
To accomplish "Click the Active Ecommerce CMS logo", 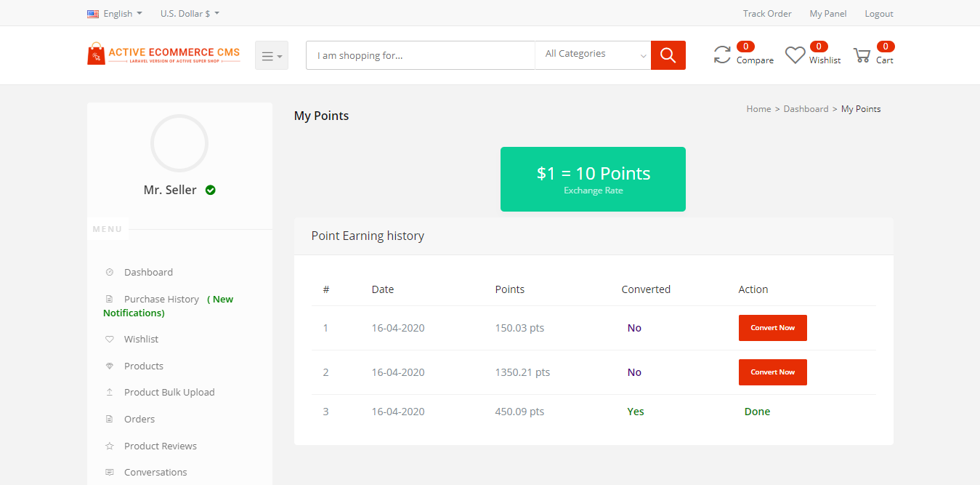I will tap(163, 55).
